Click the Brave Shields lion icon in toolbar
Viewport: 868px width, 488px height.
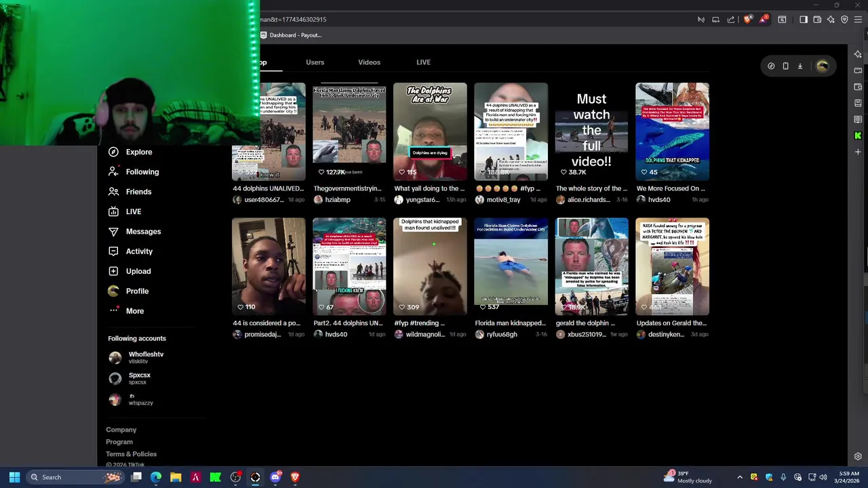pyautogui.click(x=748, y=20)
